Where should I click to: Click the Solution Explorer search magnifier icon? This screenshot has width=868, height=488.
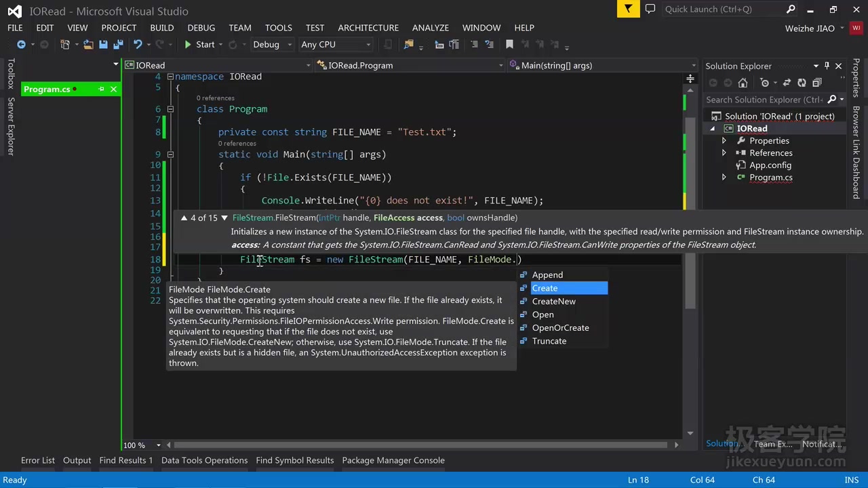(x=833, y=100)
